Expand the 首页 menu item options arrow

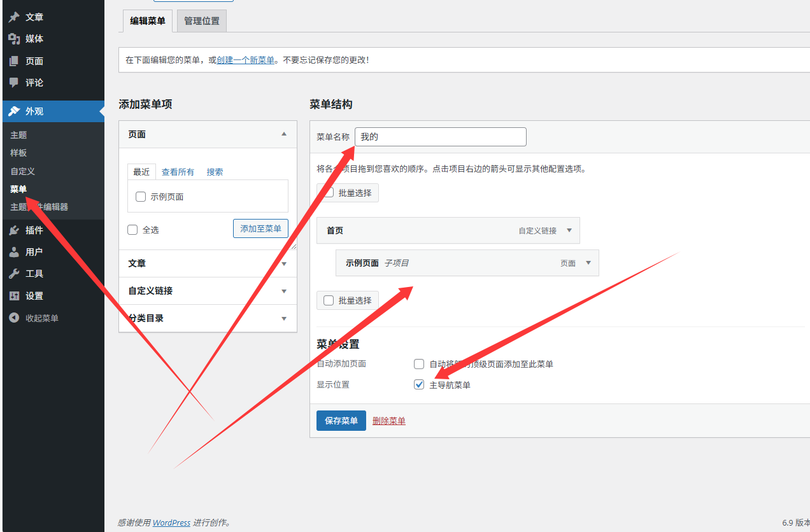point(569,230)
